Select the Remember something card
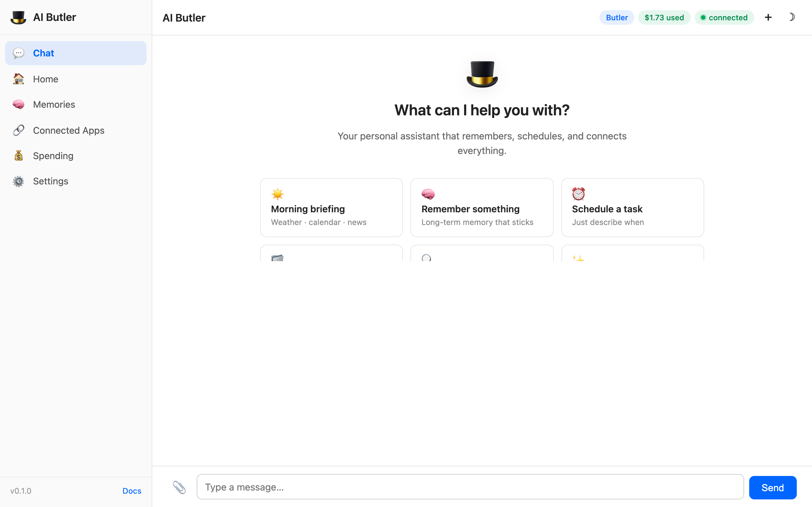 click(x=481, y=208)
